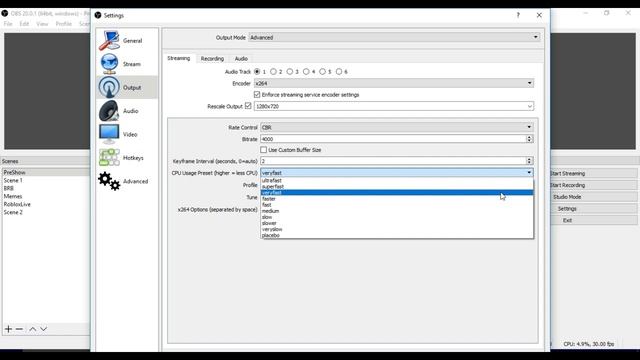Select audio track 5 radio button

pos(322,71)
